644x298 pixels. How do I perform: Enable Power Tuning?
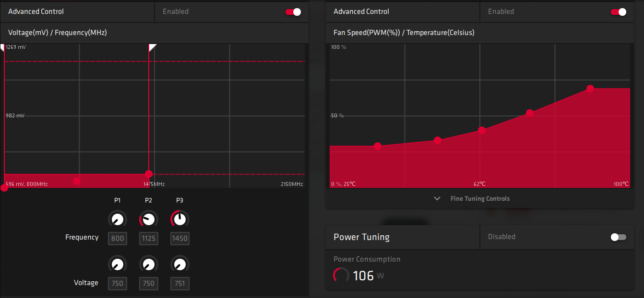click(x=618, y=237)
